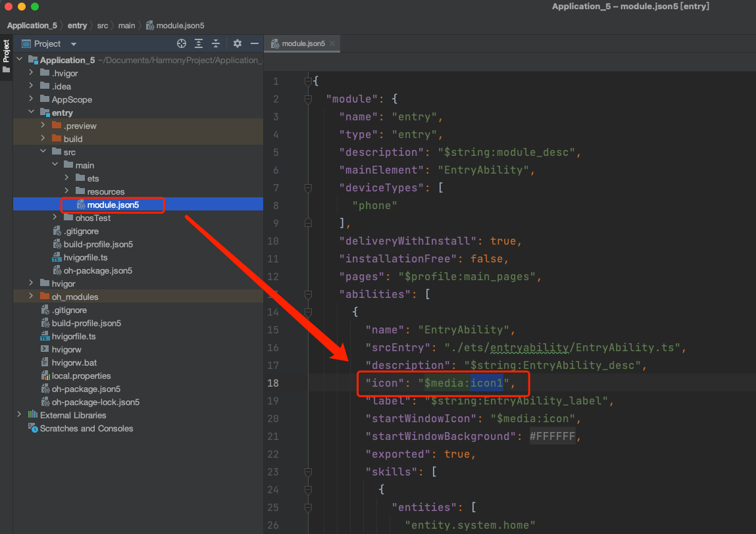Click Application_5 in the breadcrumb bar
This screenshot has width=756, height=534.
click(x=32, y=26)
